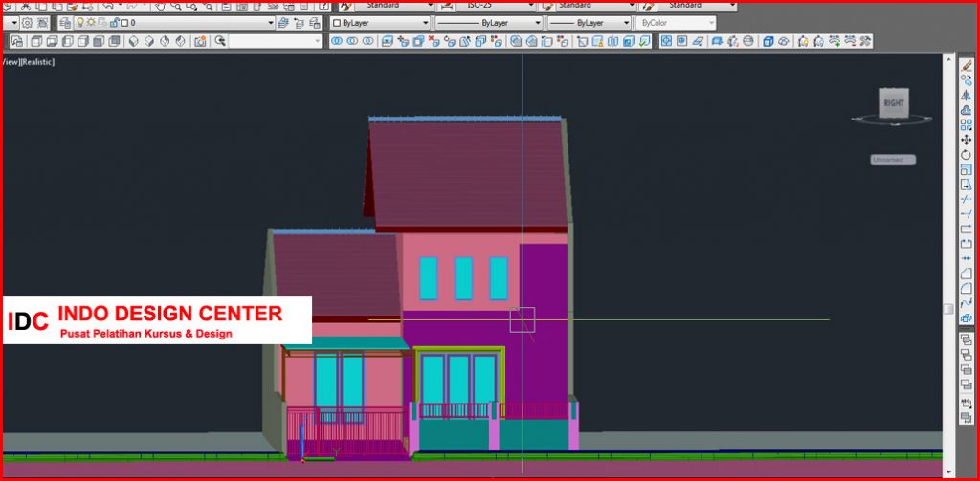Click Bring to Front draw order icon
The width and height of the screenshot is (980, 481).
(x=967, y=339)
